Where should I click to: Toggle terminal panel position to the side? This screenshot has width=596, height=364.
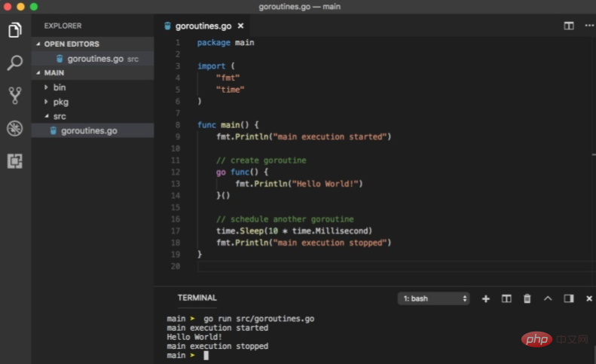tap(569, 298)
